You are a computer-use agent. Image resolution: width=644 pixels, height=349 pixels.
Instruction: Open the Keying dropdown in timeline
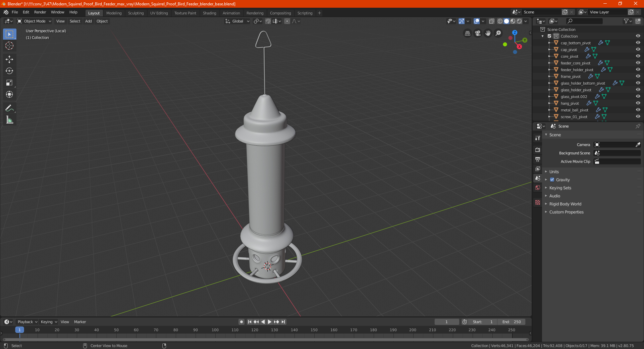(49, 322)
